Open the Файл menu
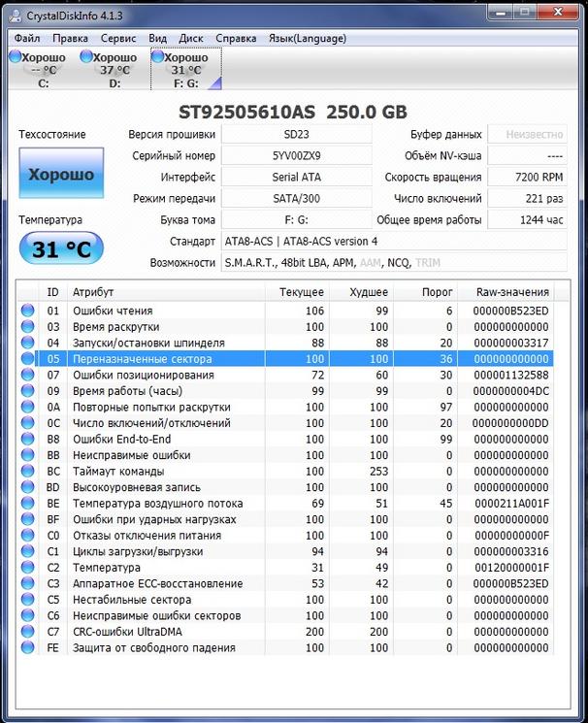Image resolution: width=588 pixels, height=723 pixels. (x=27, y=38)
